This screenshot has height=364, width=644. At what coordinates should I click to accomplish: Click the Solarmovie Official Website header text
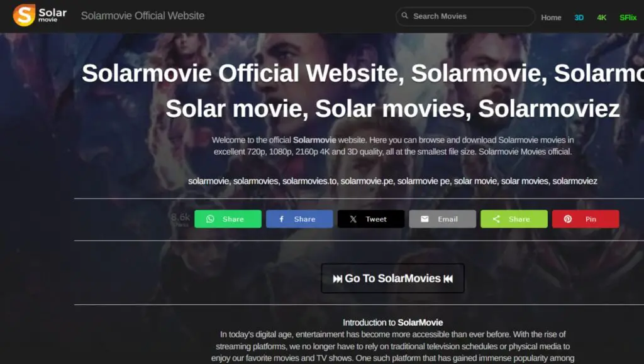(x=142, y=16)
